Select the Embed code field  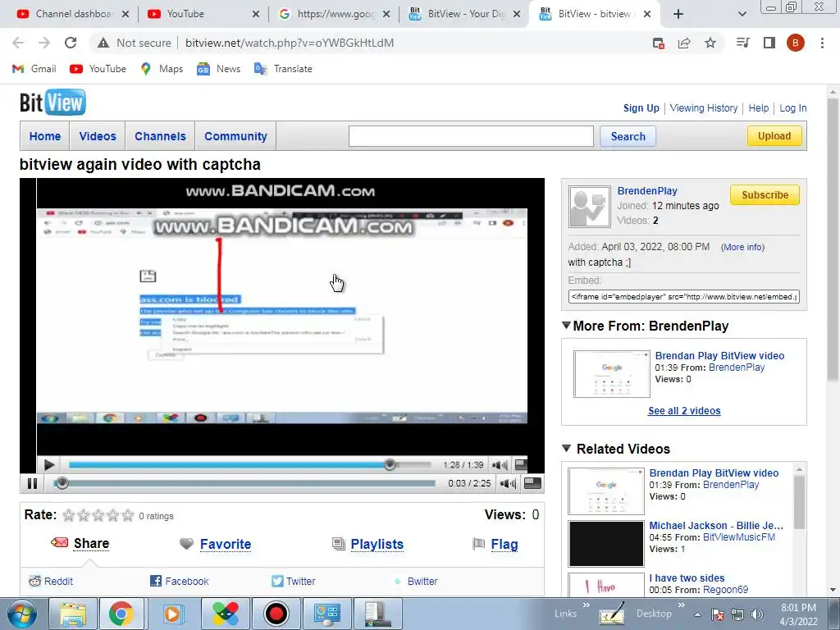pyautogui.click(x=684, y=296)
